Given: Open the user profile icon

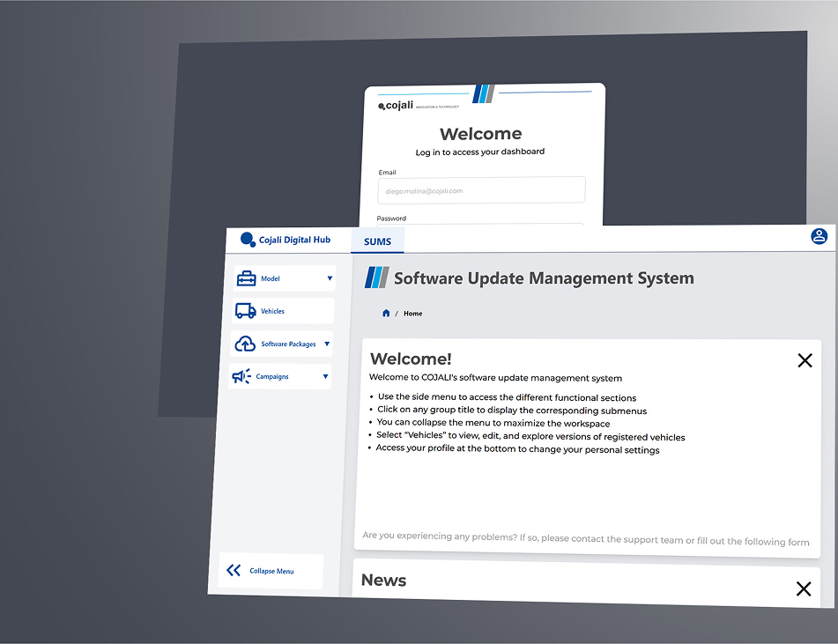Looking at the screenshot, I should point(819,236).
